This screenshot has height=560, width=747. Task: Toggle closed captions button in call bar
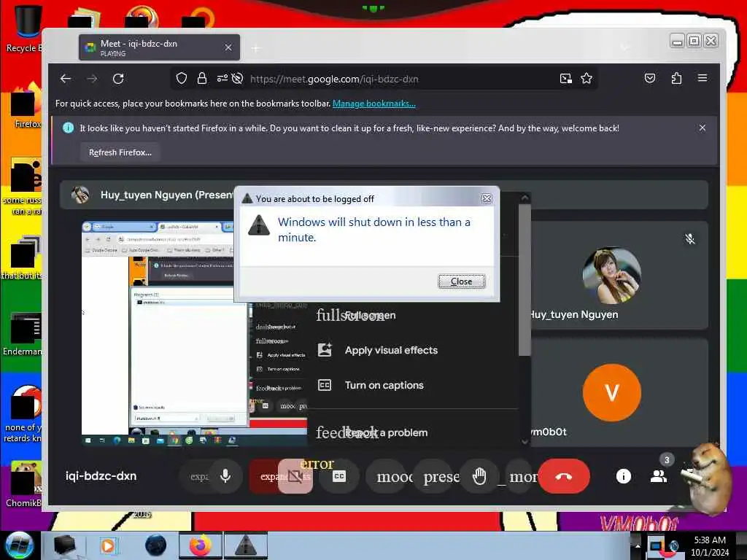338,476
